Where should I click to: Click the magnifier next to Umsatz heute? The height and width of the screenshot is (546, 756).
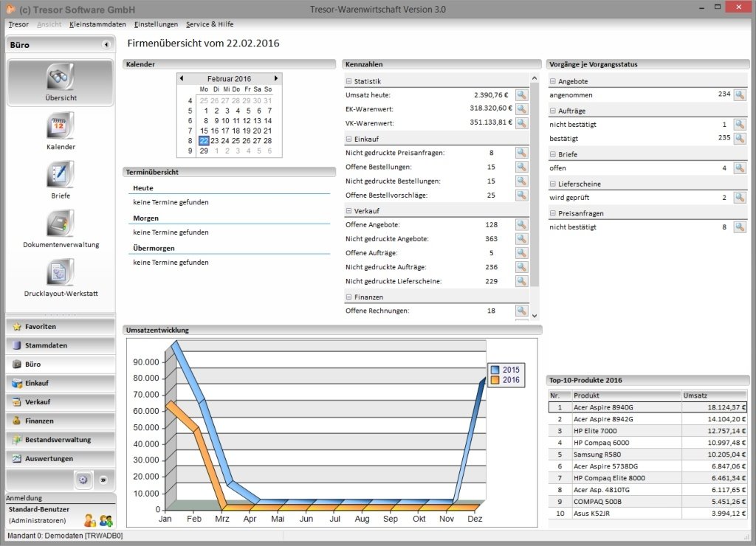[521, 94]
